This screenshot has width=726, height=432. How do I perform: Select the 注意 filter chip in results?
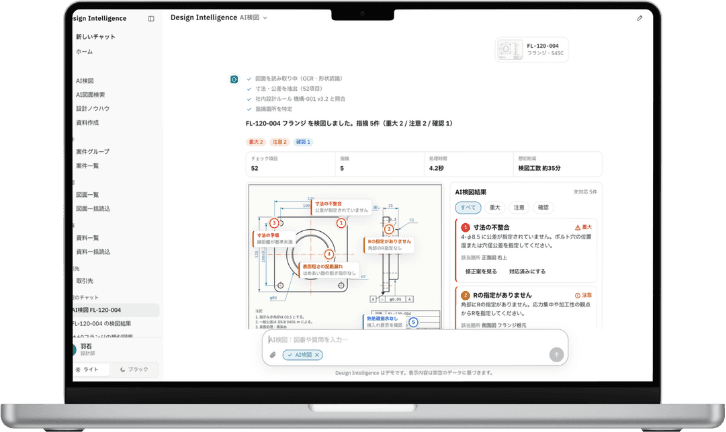point(519,207)
